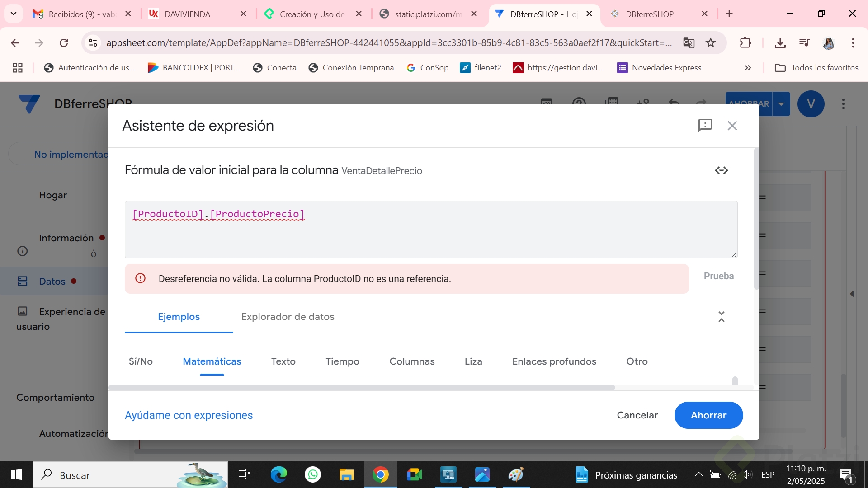
Task: Click the Google Translate icon in address bar
Action: coord(689,43)
